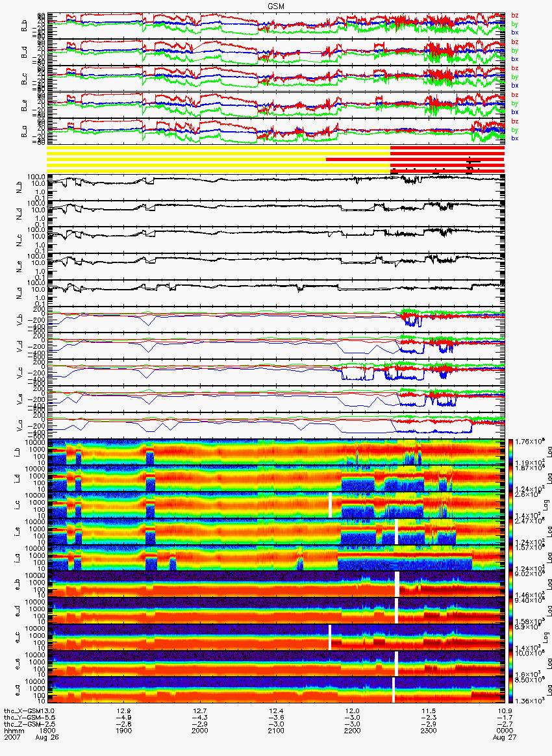
Task: Select the 2007 year label
Action: point(12,738)
